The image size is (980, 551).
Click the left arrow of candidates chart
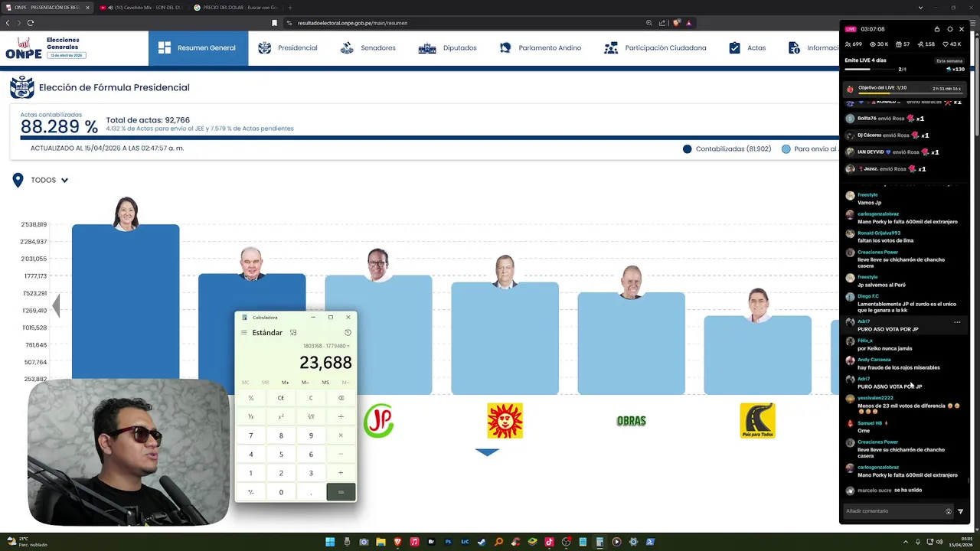56,306
